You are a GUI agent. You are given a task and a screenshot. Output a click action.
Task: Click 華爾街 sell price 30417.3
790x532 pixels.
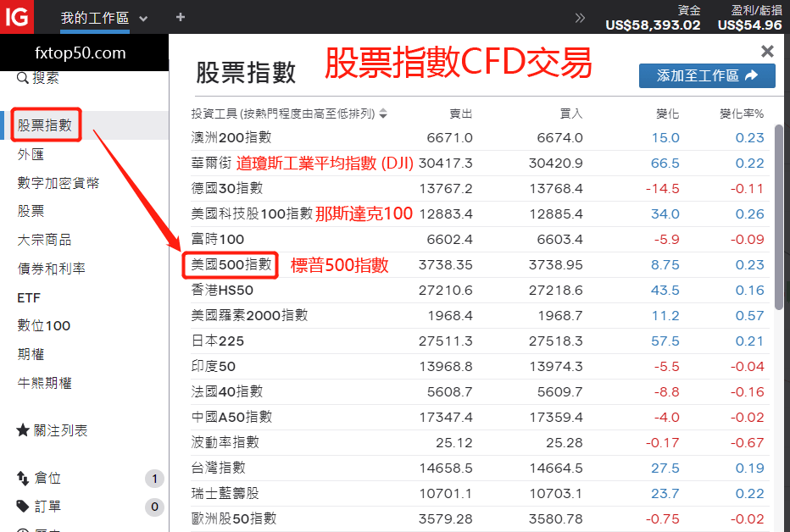click(x=445, y=163)
